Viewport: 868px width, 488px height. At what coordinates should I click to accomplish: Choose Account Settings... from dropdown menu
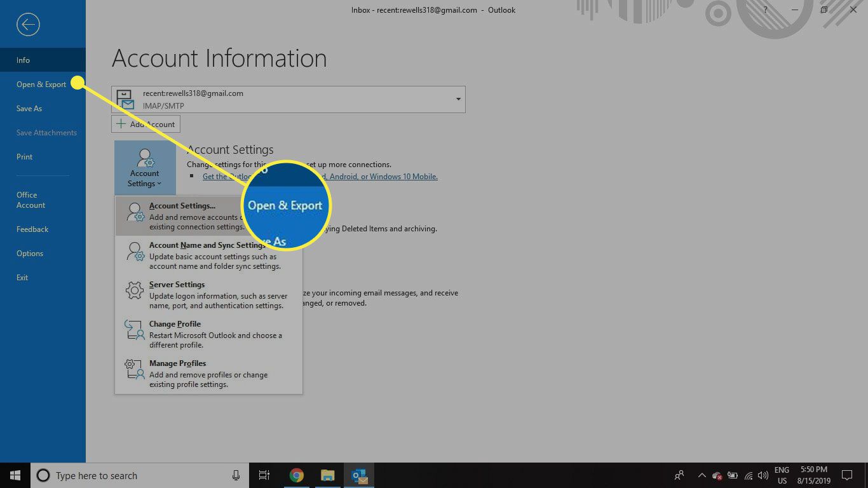(208, 216)
